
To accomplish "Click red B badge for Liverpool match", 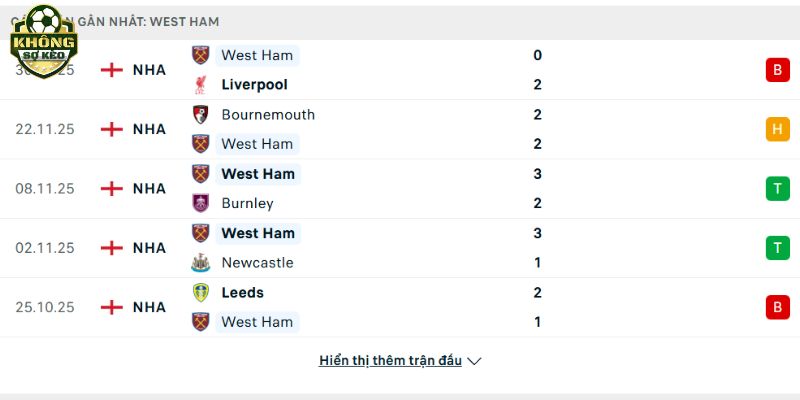I will pyautogui.click(x=777, y=70).
